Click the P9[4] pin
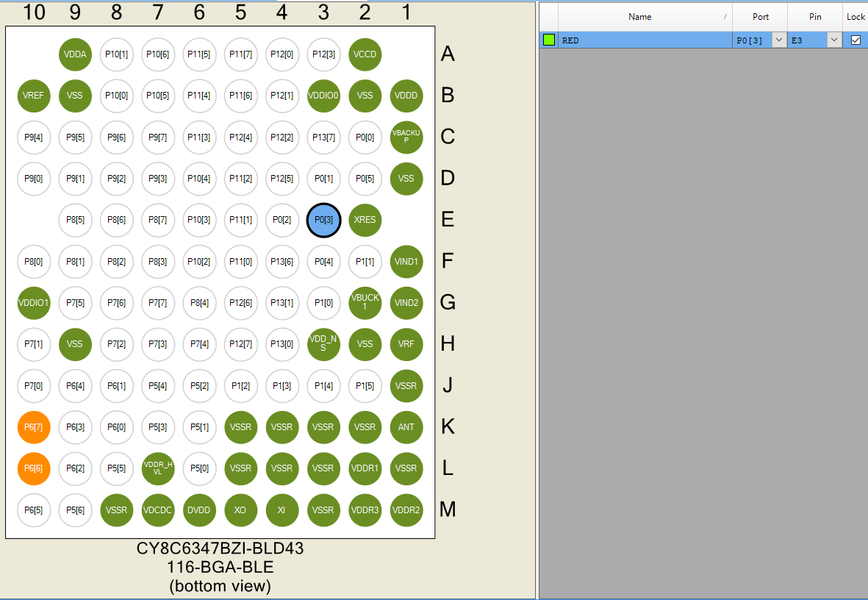868x600 pixels. click(34, 137)
